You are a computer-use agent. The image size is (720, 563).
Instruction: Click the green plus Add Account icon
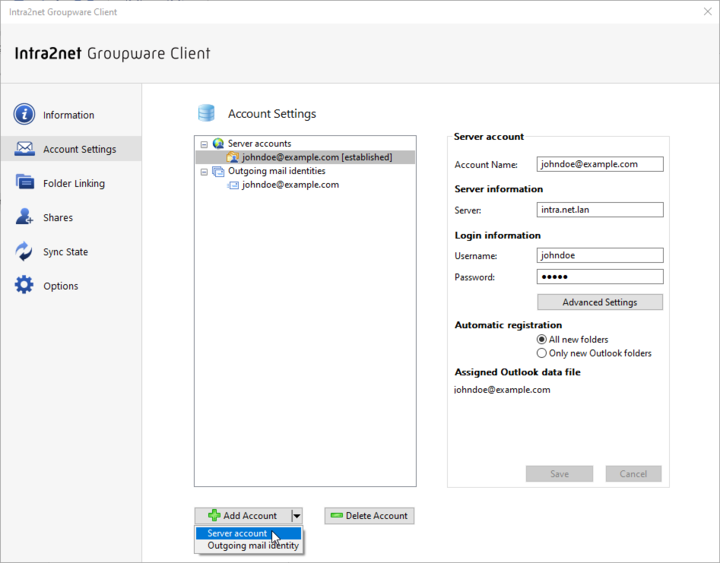(x=214, y=515)
